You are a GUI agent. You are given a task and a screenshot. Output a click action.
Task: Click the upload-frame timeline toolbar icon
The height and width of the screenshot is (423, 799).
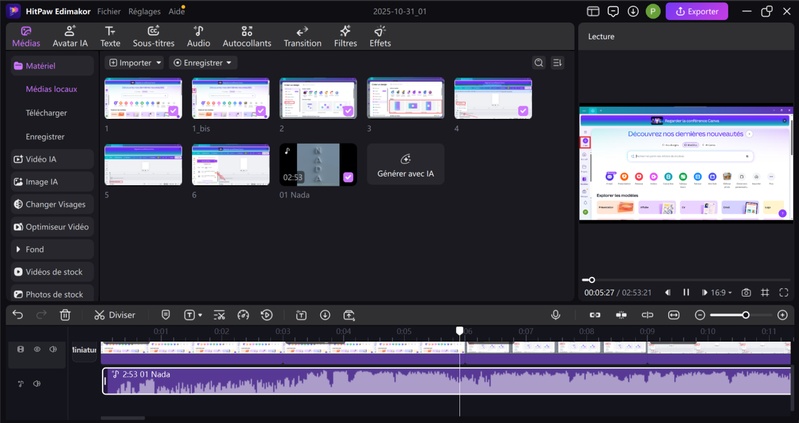[349, 315]
